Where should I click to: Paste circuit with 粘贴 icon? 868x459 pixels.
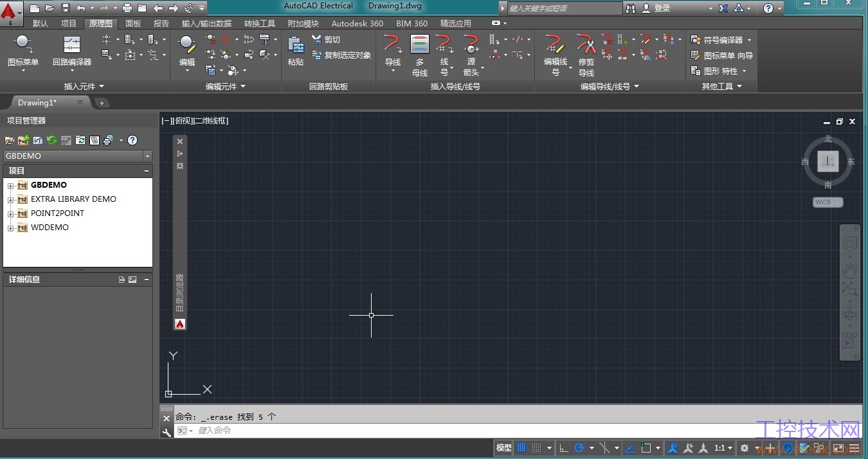click(x=296, y=51)
